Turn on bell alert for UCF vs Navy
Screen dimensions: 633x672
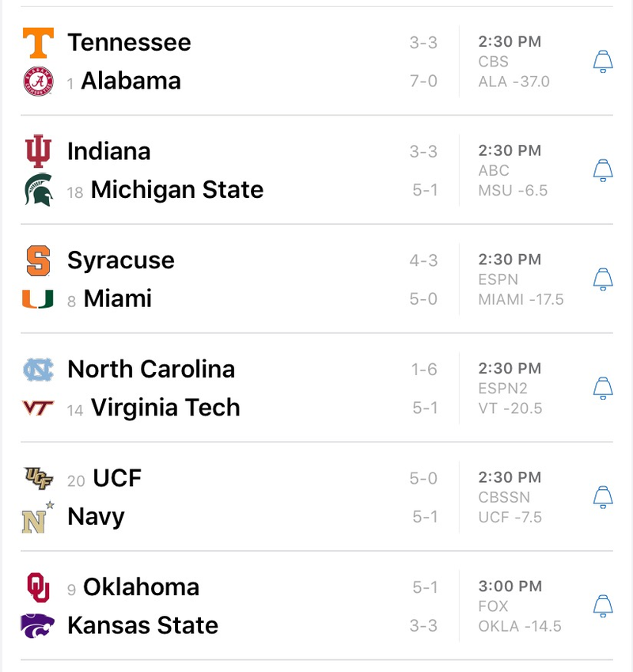pos(603,497)
